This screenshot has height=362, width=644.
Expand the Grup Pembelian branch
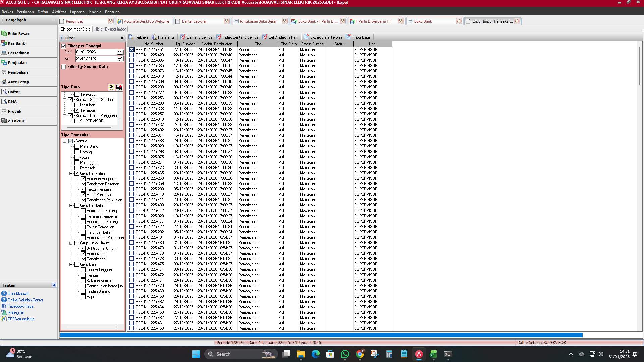point(71,205)
